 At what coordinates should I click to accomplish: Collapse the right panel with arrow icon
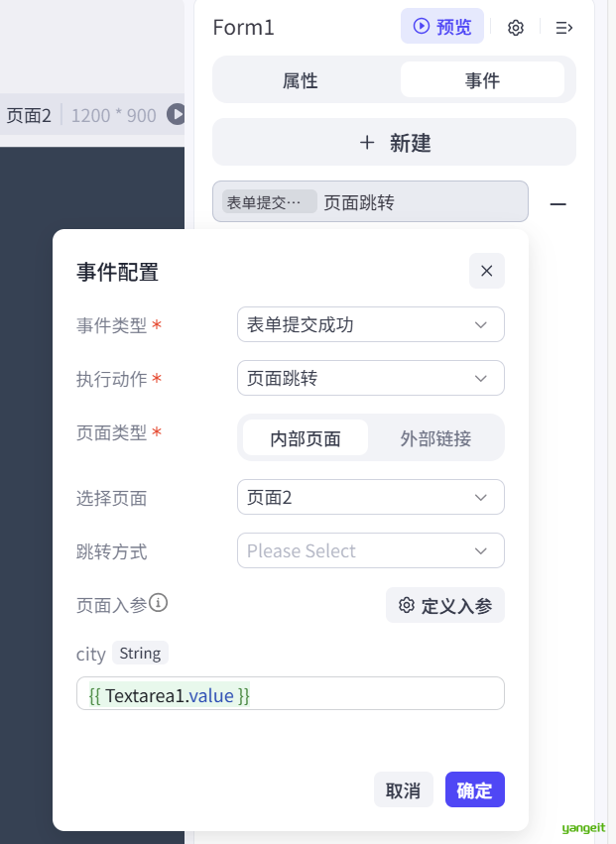[x=564, y=28]
